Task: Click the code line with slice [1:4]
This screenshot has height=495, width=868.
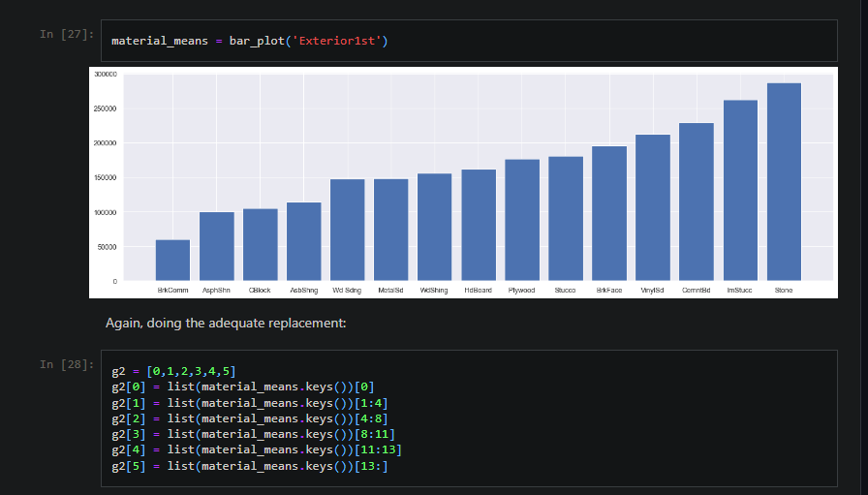Action: click(250, 403)
